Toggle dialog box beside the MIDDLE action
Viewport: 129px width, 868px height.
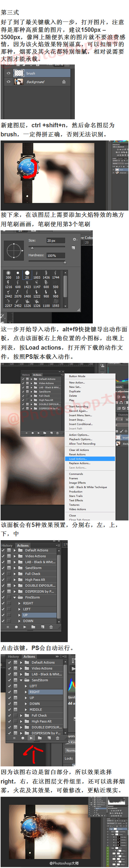point(16,709)
